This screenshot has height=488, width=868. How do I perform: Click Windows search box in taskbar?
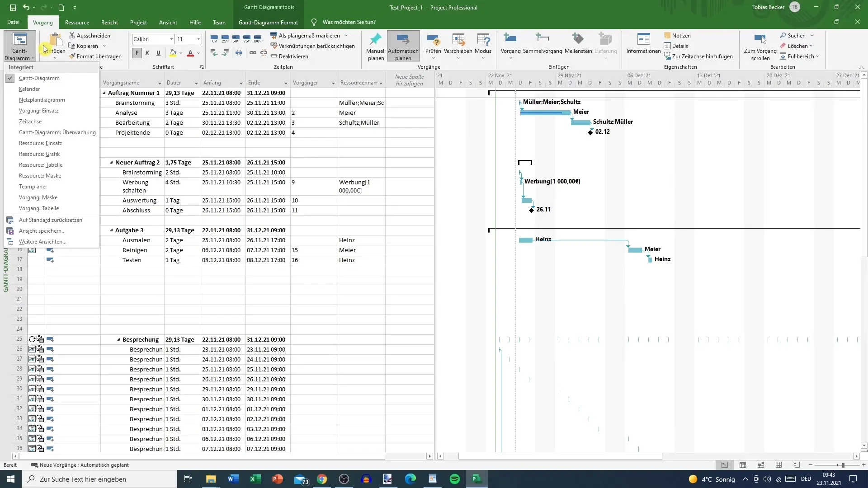coord(99,479)
